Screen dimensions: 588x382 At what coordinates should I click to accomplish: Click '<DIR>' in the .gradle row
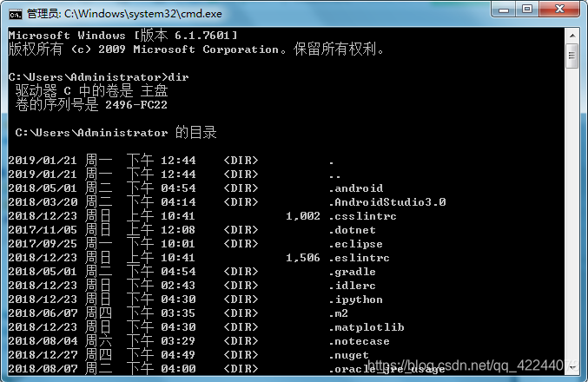[241, 272]
